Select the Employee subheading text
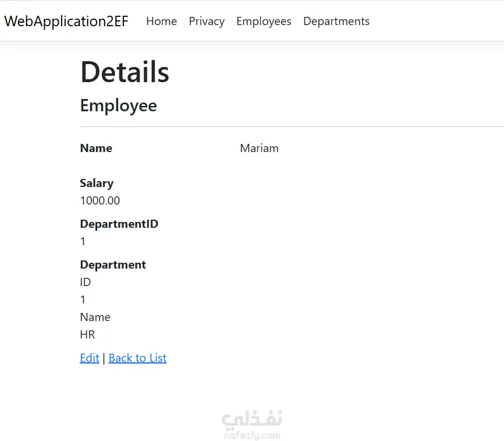 click(x=119, y=105)
